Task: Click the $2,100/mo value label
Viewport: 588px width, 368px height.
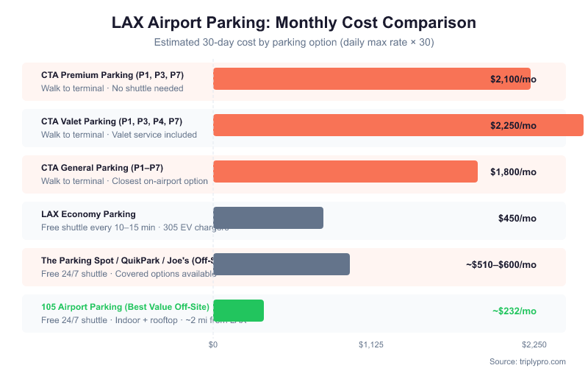Action: point(513,79)
